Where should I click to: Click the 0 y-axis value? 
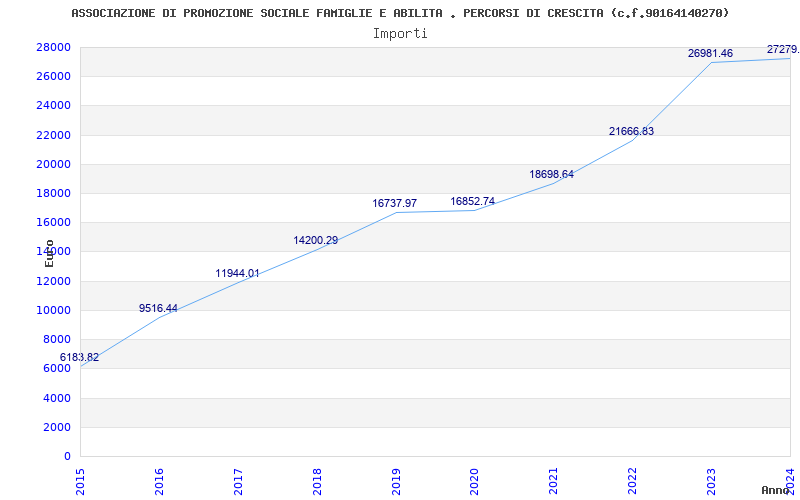coord(67,456)
